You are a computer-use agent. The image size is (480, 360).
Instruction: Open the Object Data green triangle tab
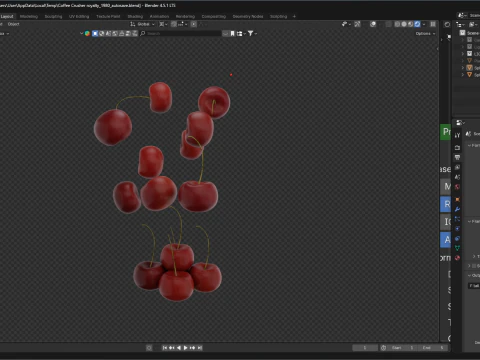pos(457,248)
